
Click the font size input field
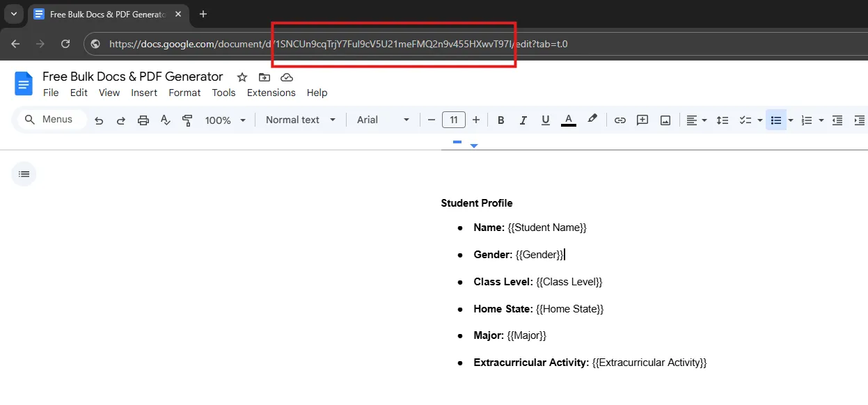click(453, 120)
